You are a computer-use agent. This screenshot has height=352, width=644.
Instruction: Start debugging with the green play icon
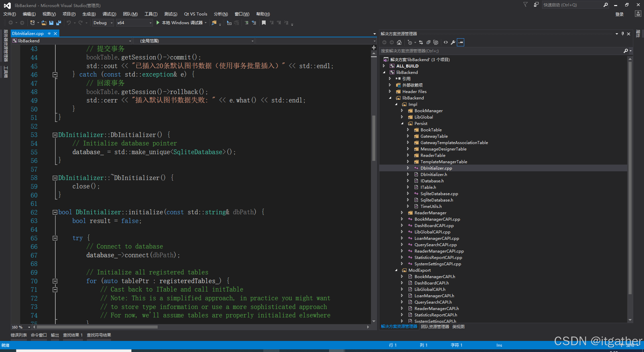tap(158, 23)
